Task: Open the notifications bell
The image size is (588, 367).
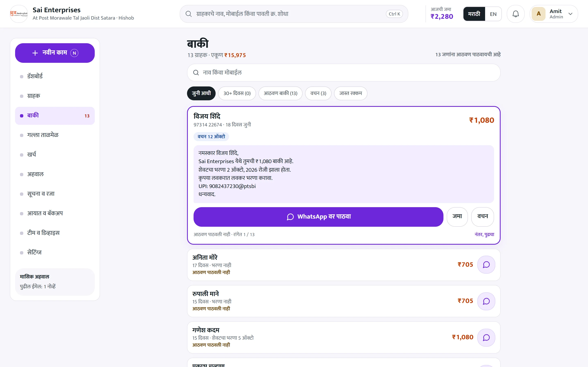Action: click(x=515, y=14)
